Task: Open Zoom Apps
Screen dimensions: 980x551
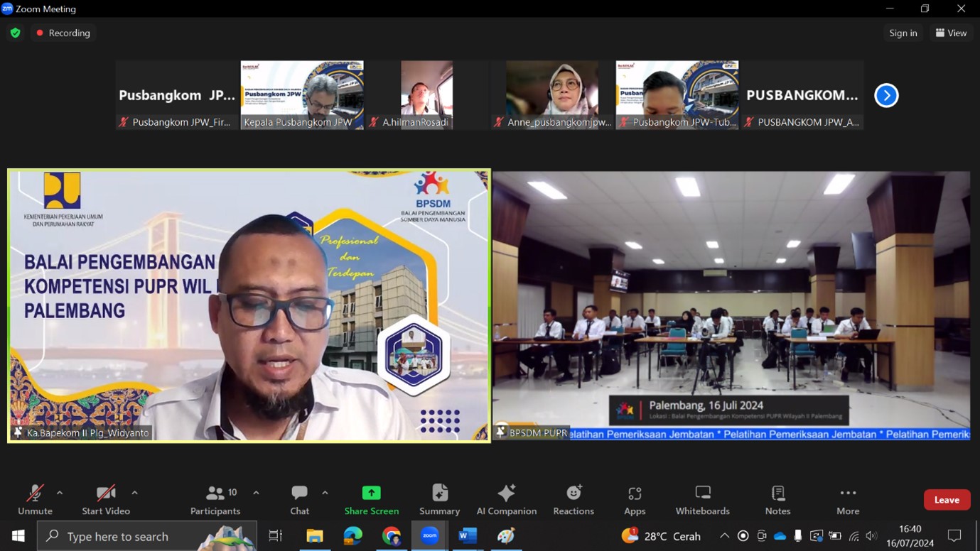Action: point(635,499)
